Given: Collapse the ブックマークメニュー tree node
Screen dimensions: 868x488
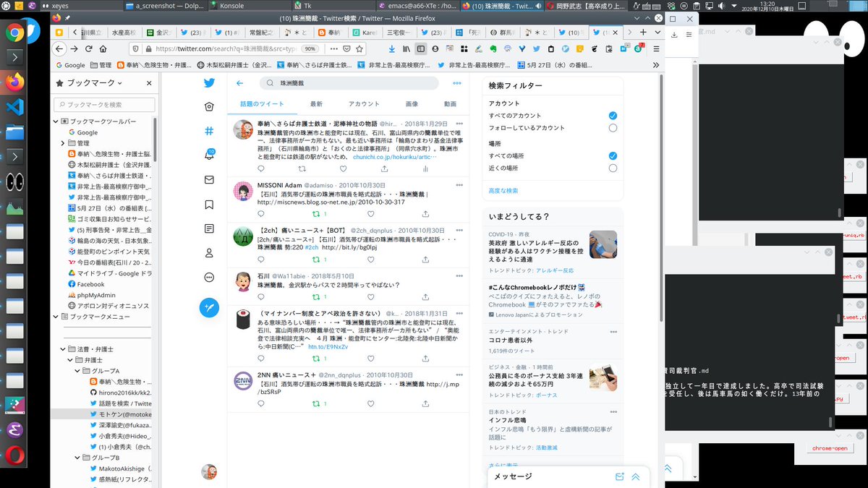Looking at the screenshot, I should coord(56,317).
